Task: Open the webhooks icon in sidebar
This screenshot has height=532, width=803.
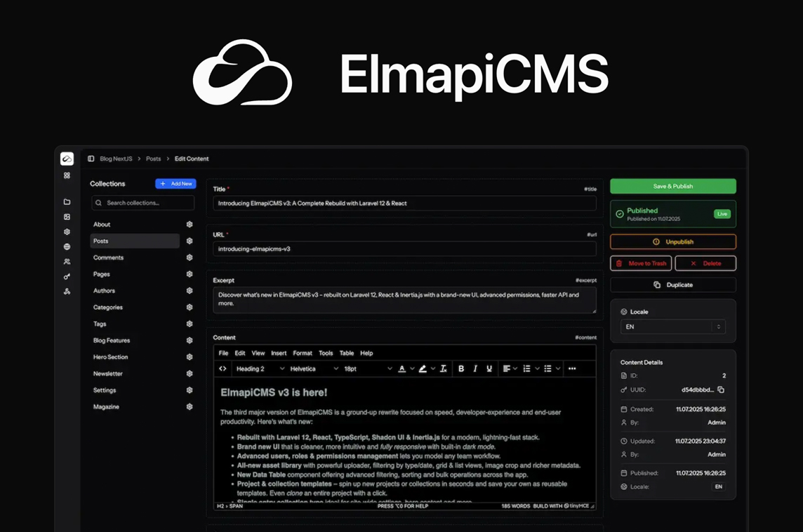Action: tap(67, 291)
